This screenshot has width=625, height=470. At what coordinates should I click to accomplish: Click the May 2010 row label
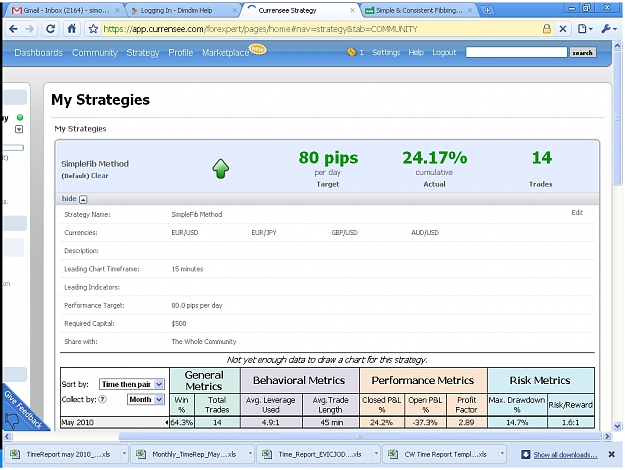pyautogui.click(x=78, y=422)
